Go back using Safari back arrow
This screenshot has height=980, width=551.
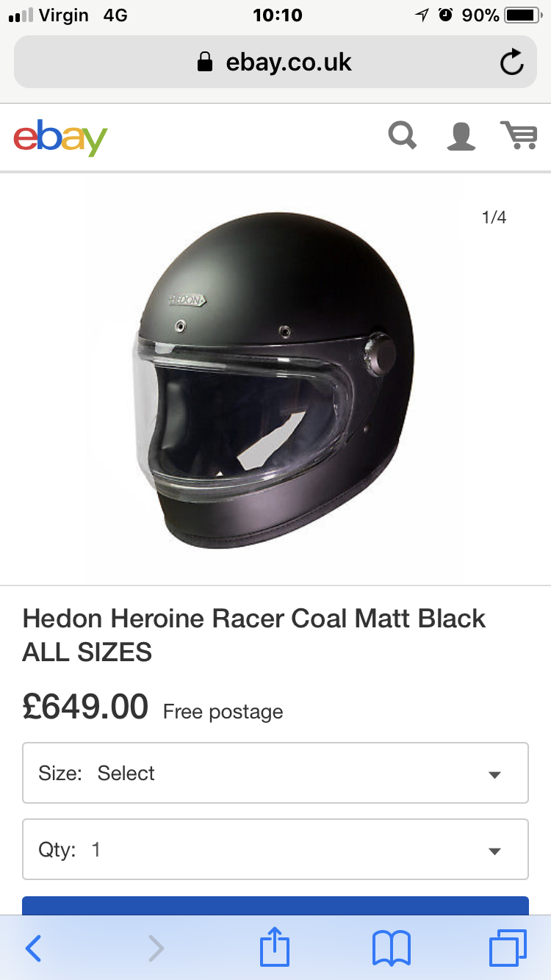tap(34, 948)
